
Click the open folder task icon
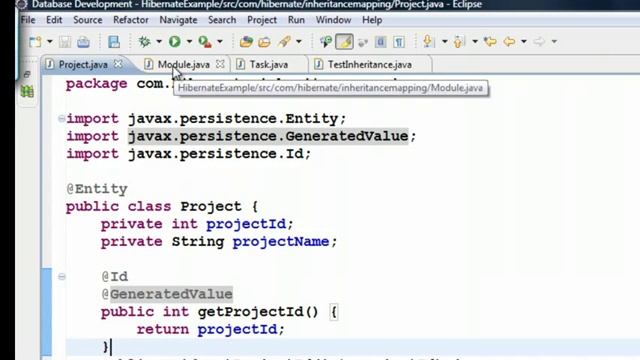[264, 42]
